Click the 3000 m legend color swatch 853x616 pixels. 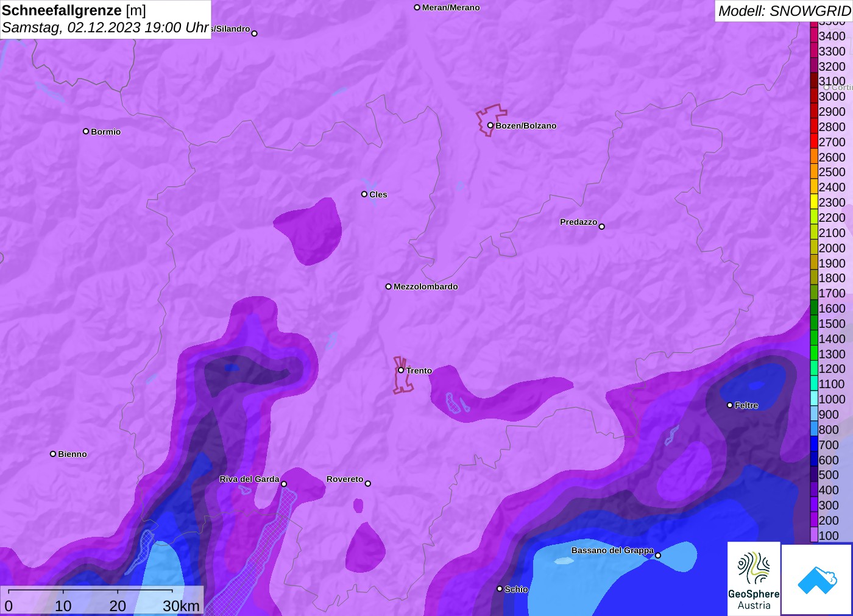click(814, 96)
